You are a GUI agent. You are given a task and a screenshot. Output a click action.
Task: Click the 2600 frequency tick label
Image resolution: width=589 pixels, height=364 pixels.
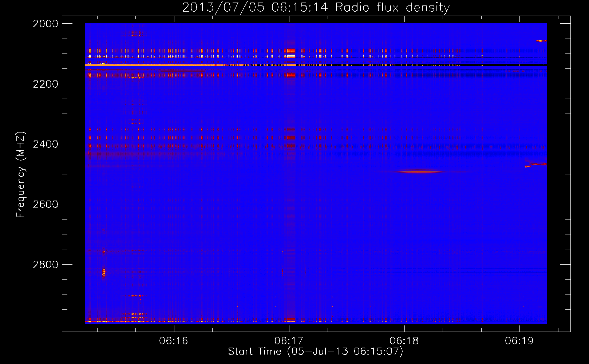(x=46, y=204)
